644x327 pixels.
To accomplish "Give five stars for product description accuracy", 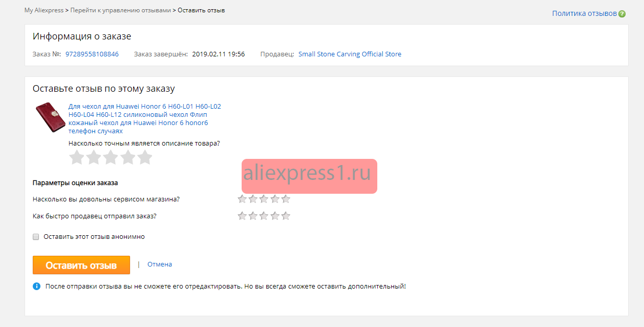I will click(145, 157).
